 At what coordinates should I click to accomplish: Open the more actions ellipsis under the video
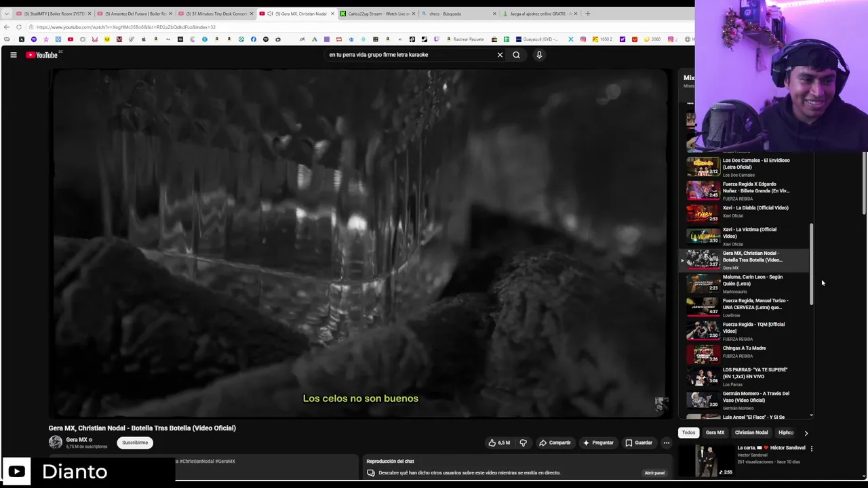666,443
